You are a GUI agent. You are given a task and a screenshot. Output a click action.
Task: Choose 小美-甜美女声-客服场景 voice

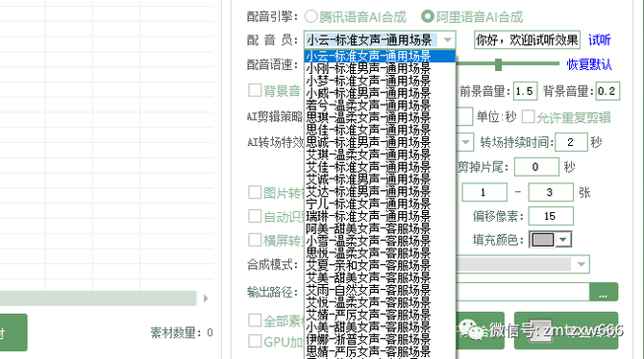pyautogui.click(x=380, y=326)
